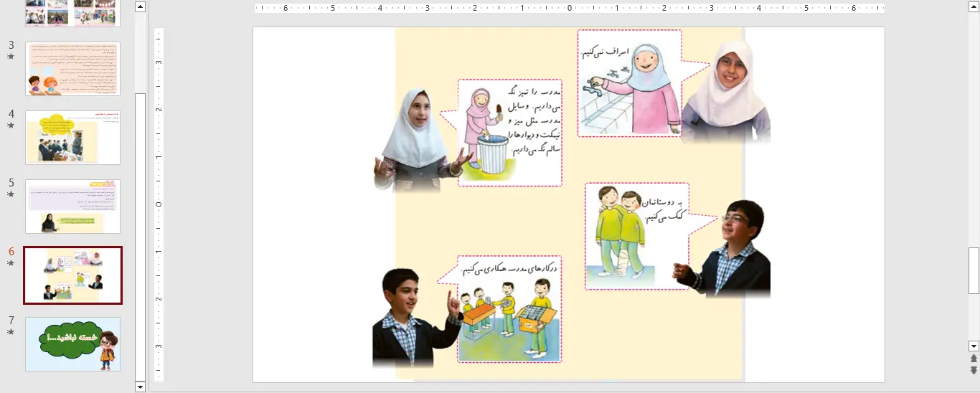980x393 pixels.
Task: Select the slide 3 thumbnail
Action: (72, 69)
